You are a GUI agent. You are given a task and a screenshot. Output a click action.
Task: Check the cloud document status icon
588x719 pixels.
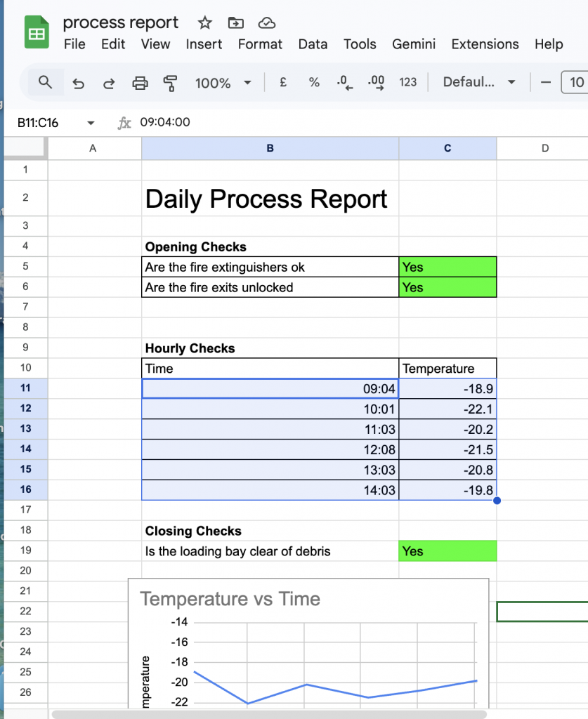(266, 23)
